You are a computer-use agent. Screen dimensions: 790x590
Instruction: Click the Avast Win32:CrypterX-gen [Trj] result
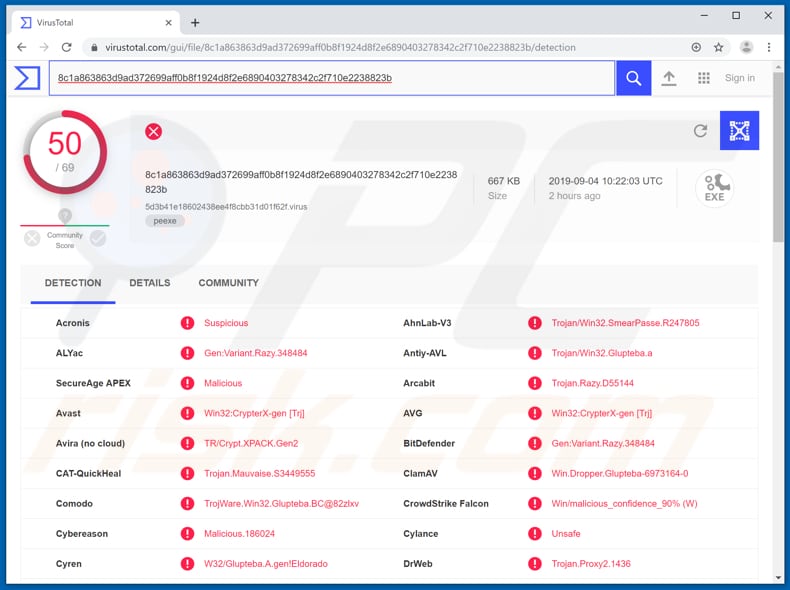tap(254, 414)
